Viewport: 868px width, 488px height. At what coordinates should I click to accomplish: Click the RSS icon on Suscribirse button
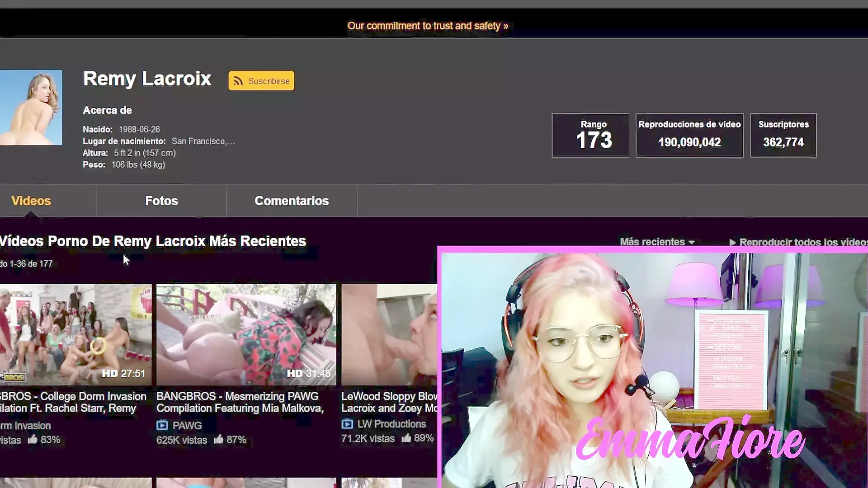pos(239,81)
